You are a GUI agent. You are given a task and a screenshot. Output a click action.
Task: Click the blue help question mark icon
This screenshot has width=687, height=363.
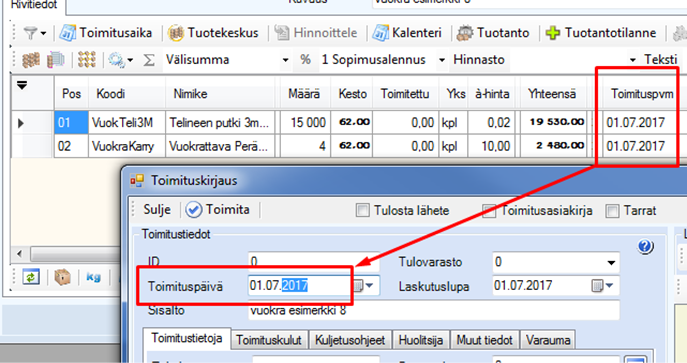point(645,247)
